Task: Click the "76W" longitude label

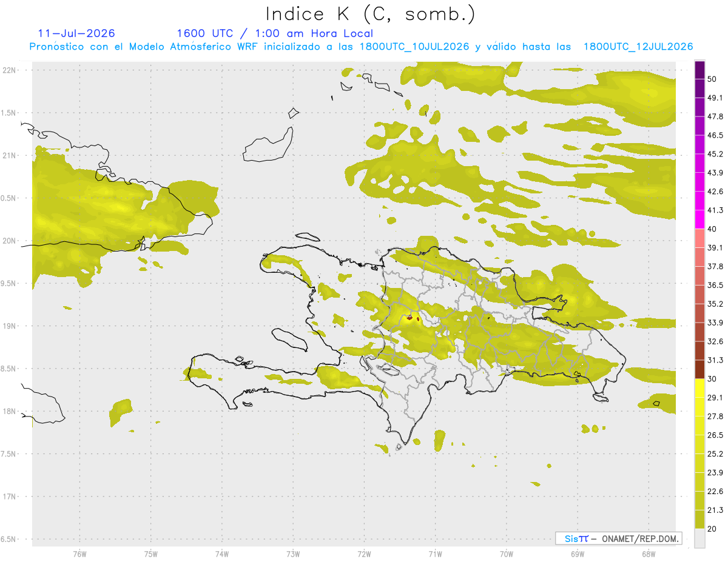Action: [79, 554]
